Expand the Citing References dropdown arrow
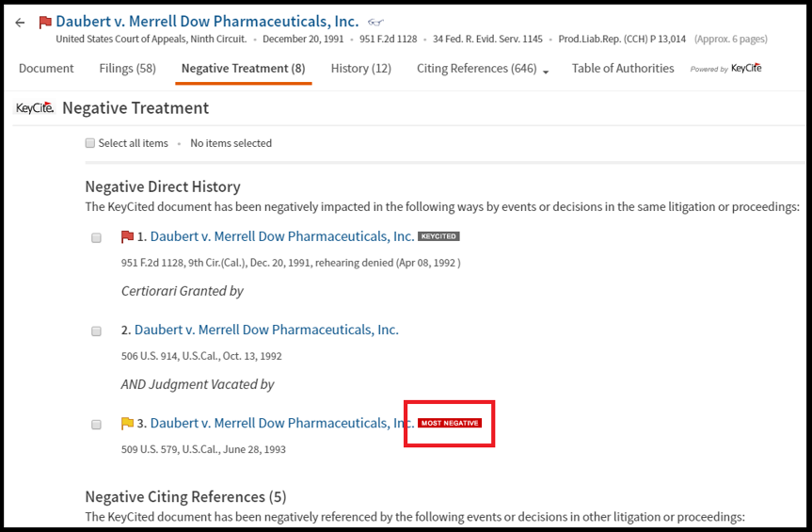This screenshot has height=532, width=812. click(x=546, y=71)
